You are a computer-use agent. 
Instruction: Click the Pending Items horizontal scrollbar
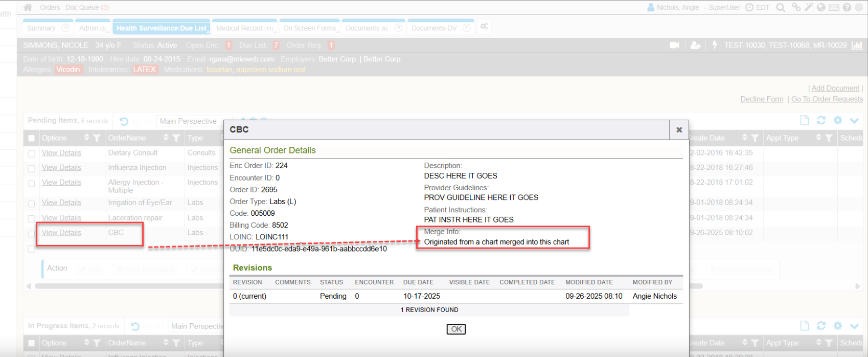[128, 286]
